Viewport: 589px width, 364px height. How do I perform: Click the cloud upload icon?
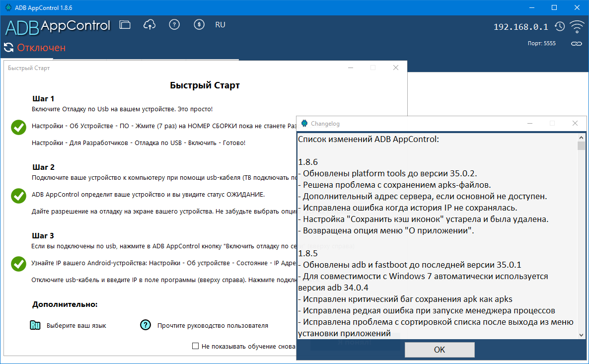click(149, 25)
